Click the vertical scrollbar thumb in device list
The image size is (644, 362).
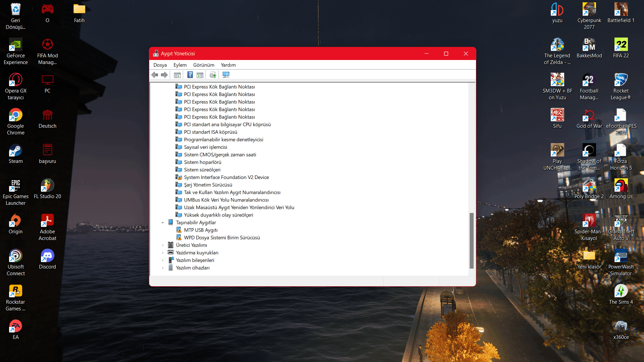click(x=472, y=241)
